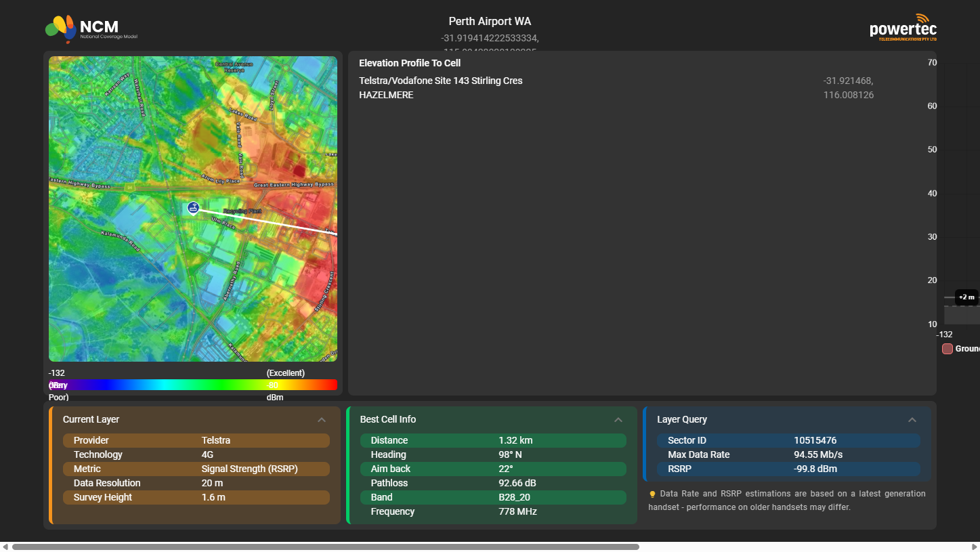Click the left scroll arrow of horizontal scrollbar
The height and width of the screenshot is (552, 980).
click(x=5, y=547)
